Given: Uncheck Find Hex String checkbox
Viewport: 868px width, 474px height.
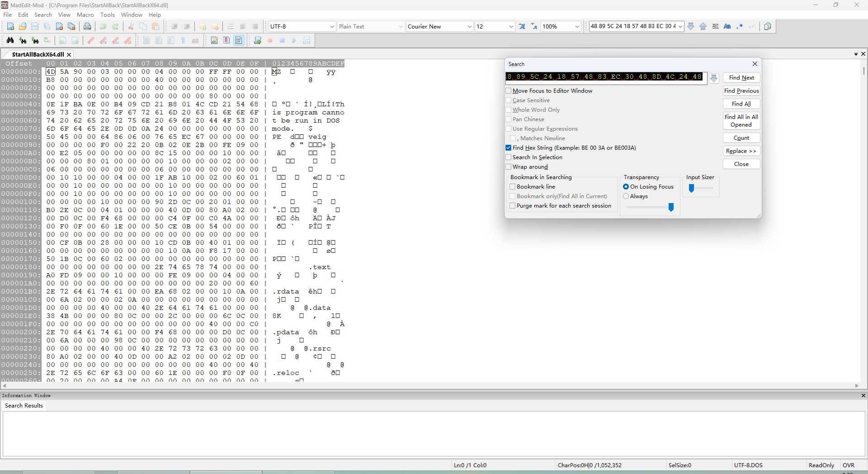Looking at the screenshot, I should [x=509, y=148].
